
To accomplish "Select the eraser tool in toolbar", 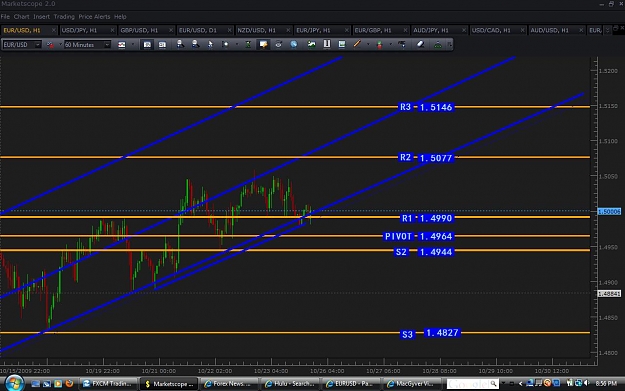I will (420, 44).
